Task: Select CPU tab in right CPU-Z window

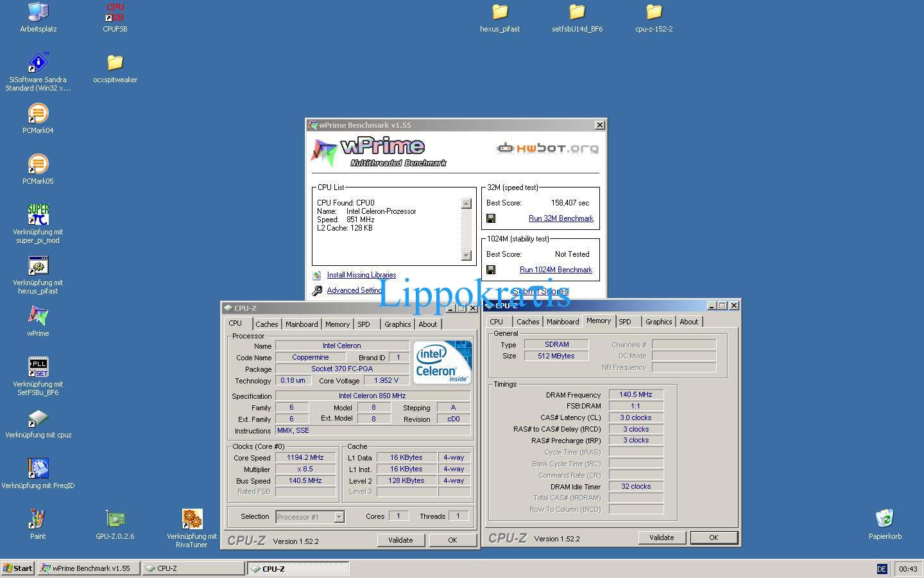Action: [497, 322]
